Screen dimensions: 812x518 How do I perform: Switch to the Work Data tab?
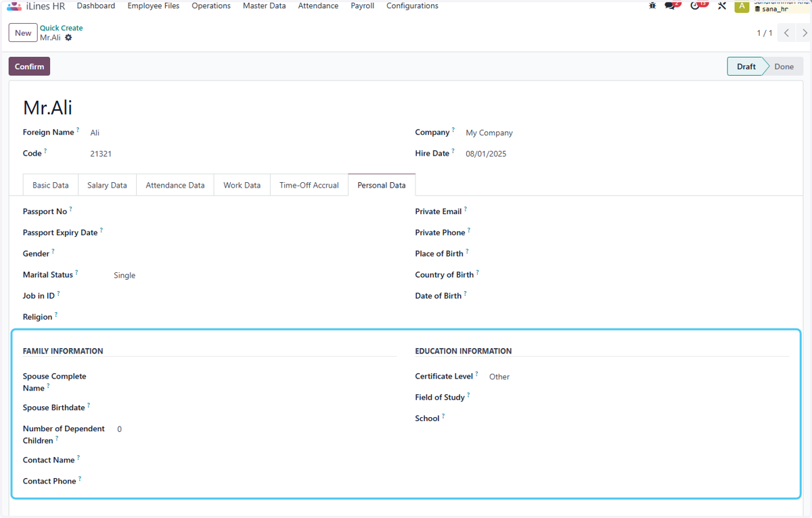click(x=242, y=185)
